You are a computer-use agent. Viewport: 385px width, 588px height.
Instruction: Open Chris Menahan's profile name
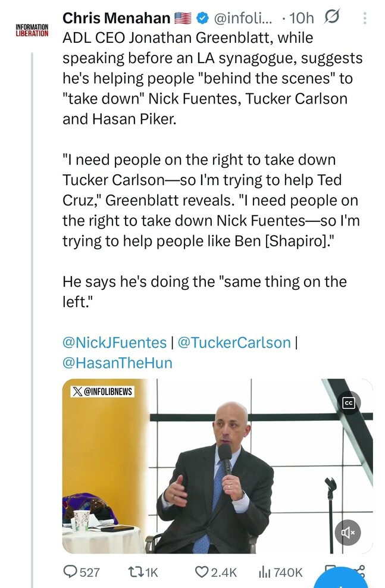coord(116,19)
